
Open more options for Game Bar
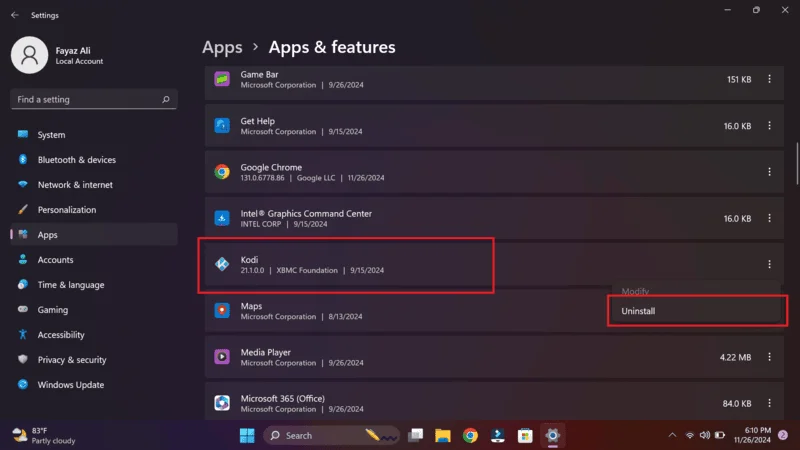pos(769,79)
